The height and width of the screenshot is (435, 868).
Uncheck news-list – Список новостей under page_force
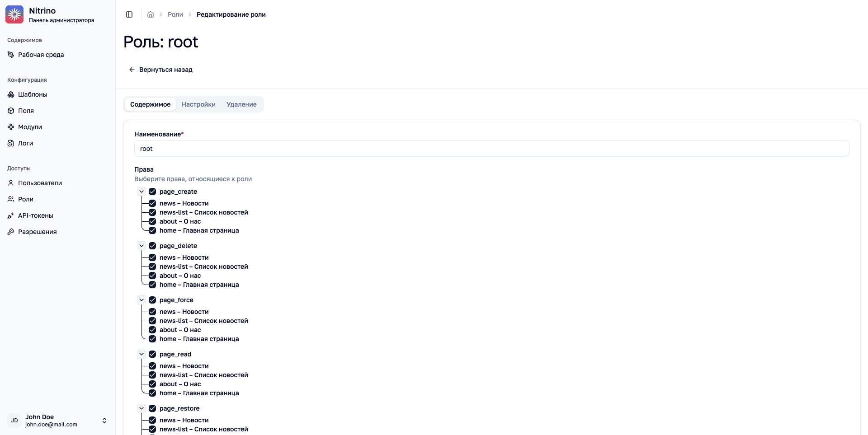click(152, 321)
